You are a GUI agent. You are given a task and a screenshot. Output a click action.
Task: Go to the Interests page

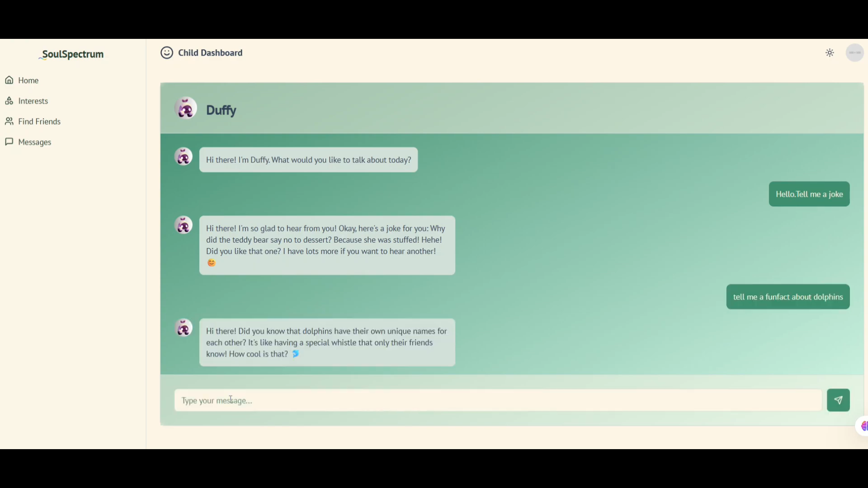tap(33, 101)
